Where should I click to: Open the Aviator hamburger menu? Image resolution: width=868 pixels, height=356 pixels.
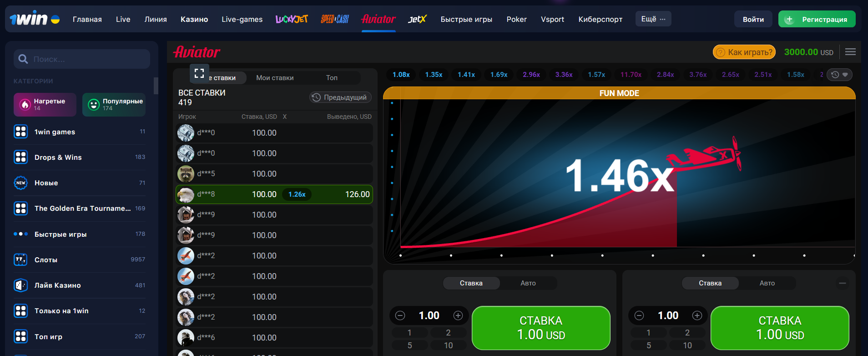coord(850,52)
